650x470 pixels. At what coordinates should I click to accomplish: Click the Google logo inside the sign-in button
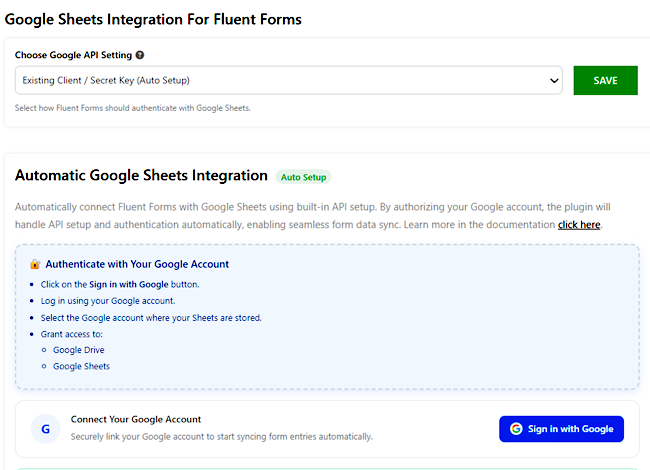click(516, 429)
